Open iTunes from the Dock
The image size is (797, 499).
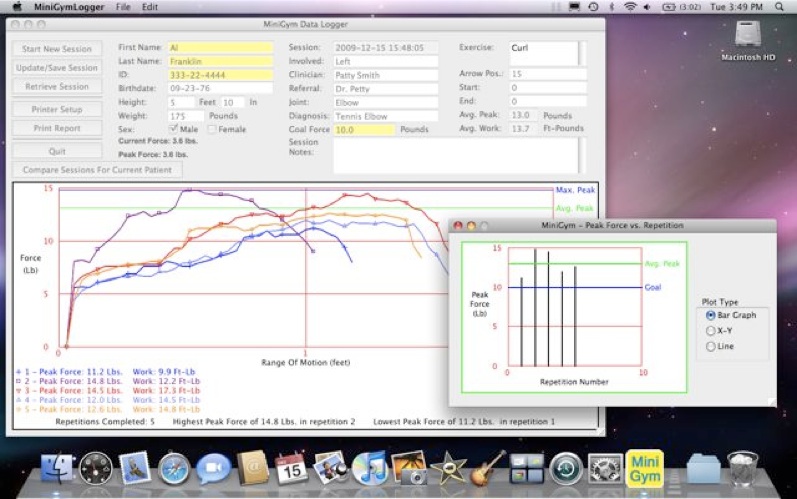click(x=370, y=468)
